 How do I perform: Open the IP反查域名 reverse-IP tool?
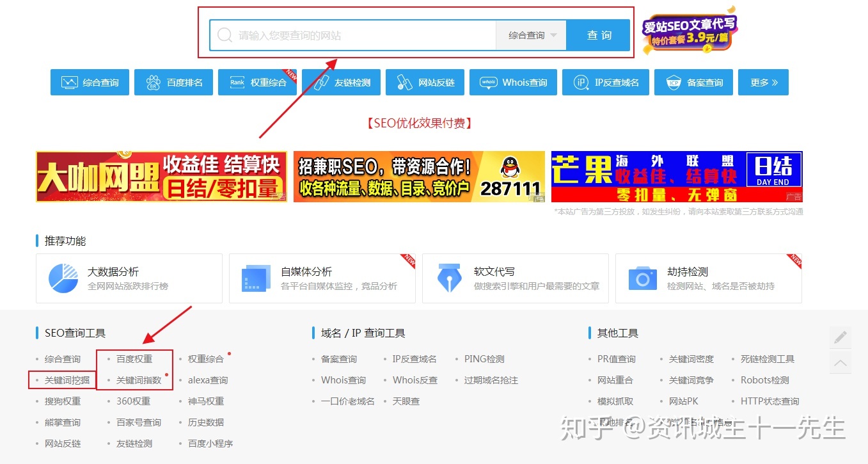(605, 82)
